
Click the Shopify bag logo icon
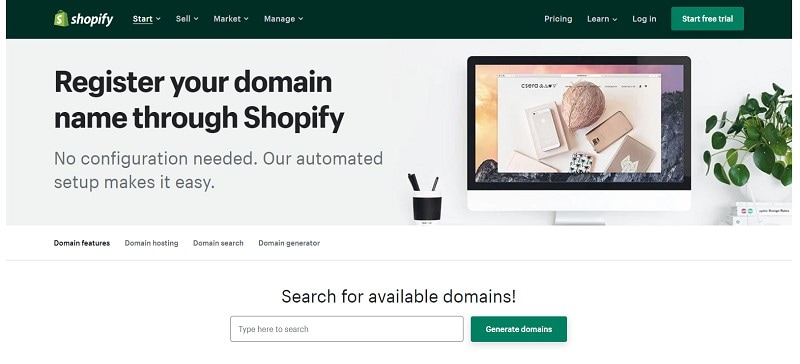point(61,18)
